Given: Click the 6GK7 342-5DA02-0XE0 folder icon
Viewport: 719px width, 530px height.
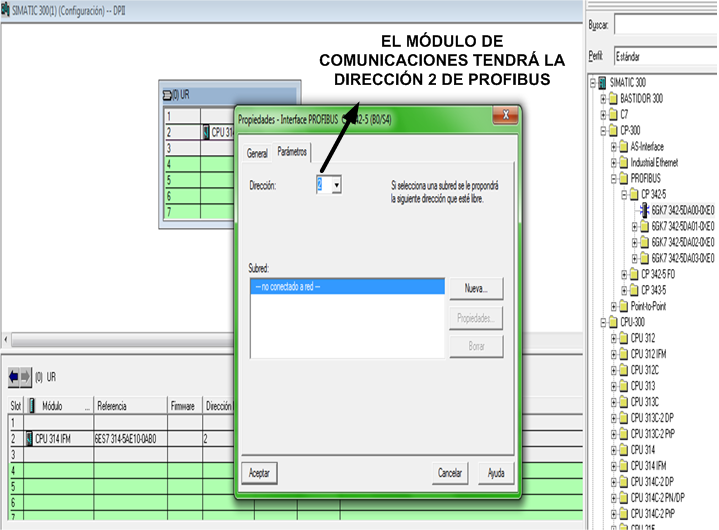Looking at the screenshot, I should pos(645,242).
